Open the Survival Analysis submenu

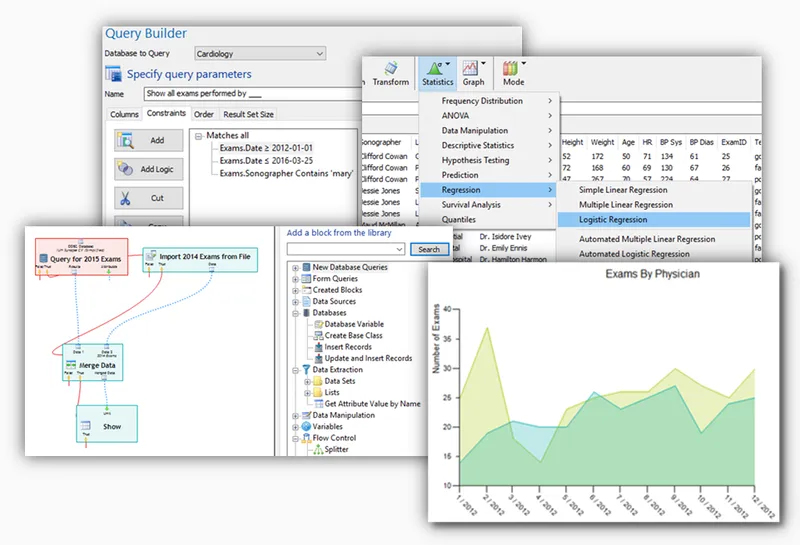pos(489,205)
